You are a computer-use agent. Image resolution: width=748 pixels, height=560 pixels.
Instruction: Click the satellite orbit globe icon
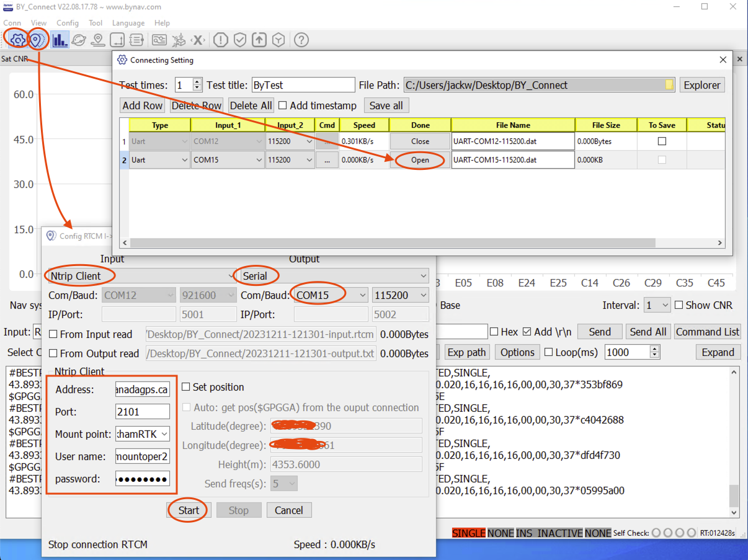[x=79, y=39]
